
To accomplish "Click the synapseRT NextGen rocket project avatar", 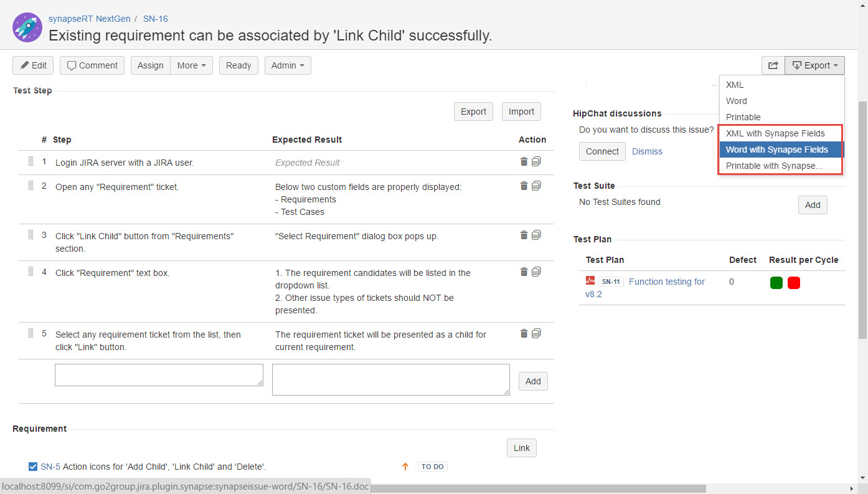I will pos(27,27).
